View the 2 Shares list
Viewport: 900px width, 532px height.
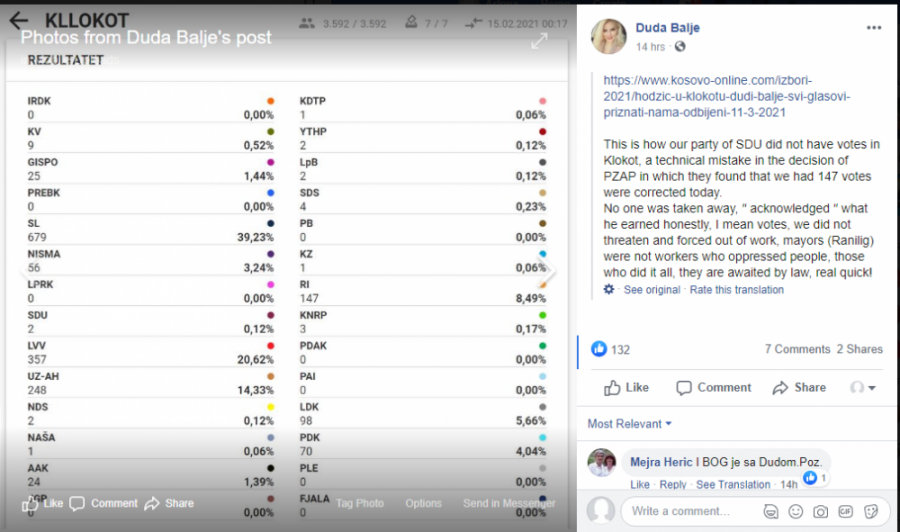[x=859, y=349]
